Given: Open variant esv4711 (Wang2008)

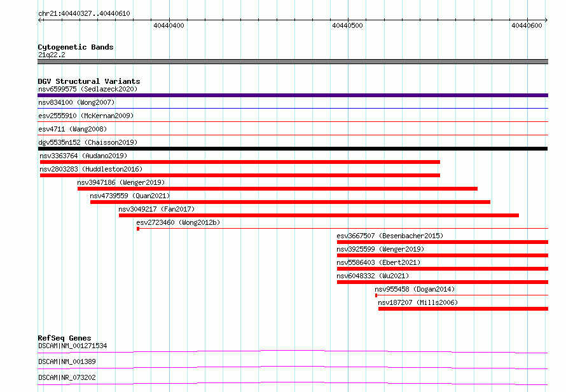Looking at the screenshot, I should click(x=72, y=129).
